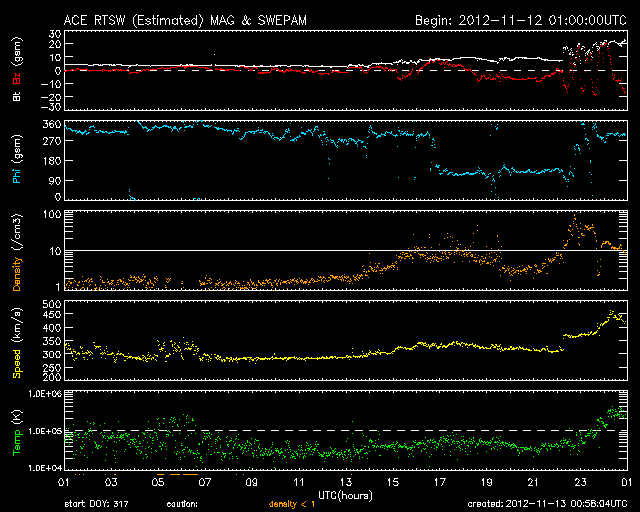The height and width of the screenshot is (512, 640).
Task: Click the '21' hour tick label
Action: coord(533,482)
